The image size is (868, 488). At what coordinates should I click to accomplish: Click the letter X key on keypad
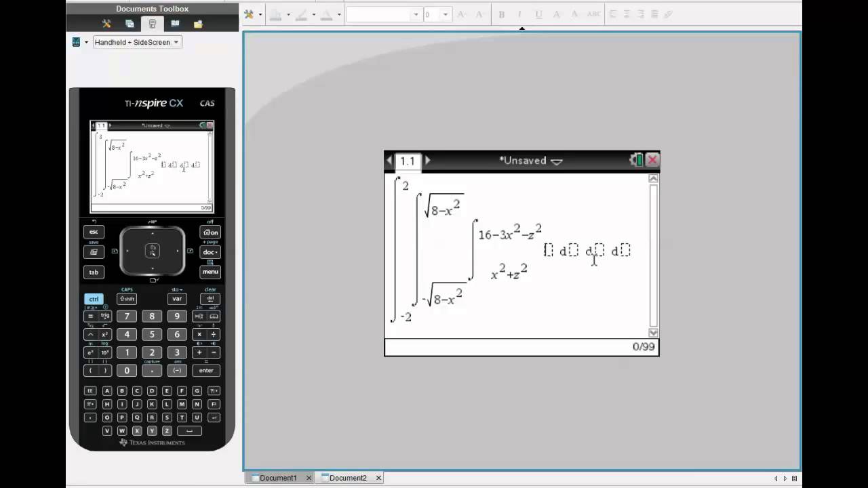point(137,430)
